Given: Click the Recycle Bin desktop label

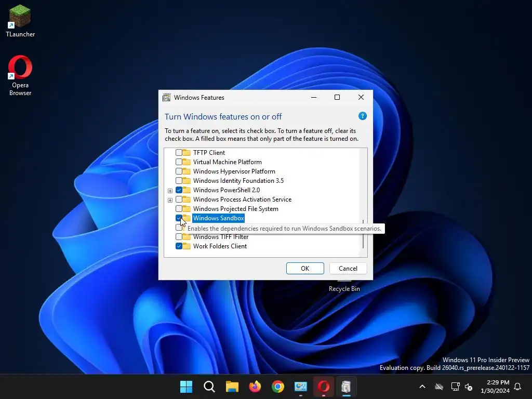Looking at the screenshot, I should coord(344,289).
